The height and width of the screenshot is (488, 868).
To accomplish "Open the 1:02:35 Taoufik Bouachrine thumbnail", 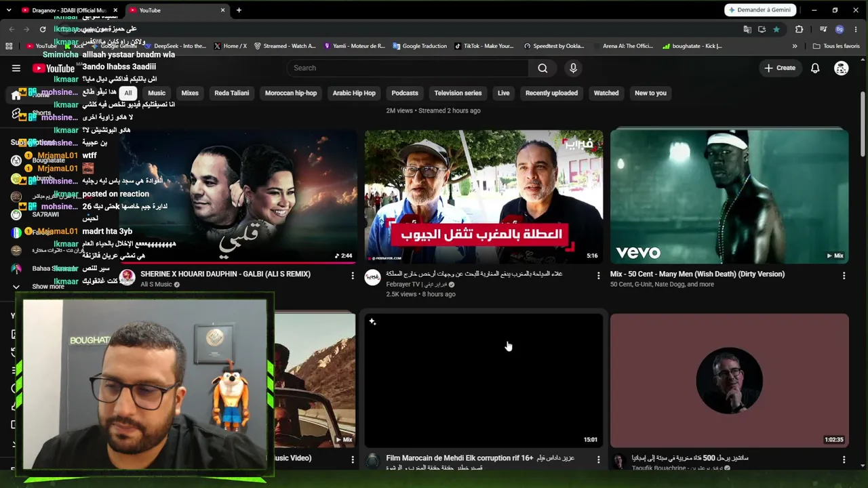I will click(729, 380).
